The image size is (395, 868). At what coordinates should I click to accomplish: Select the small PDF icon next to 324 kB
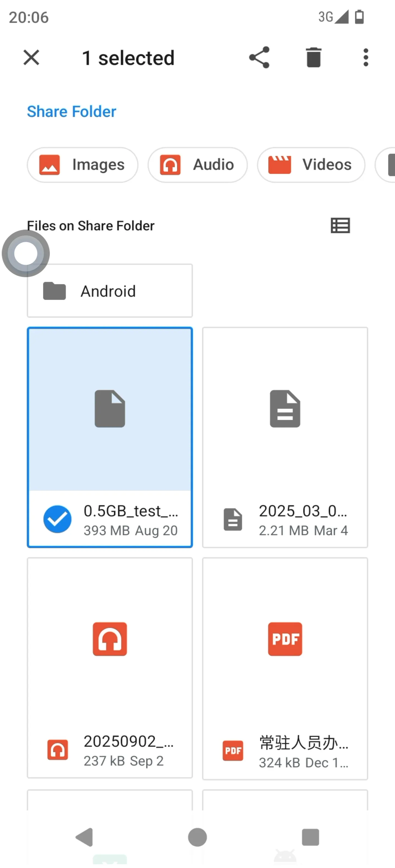tap(233, 751)
